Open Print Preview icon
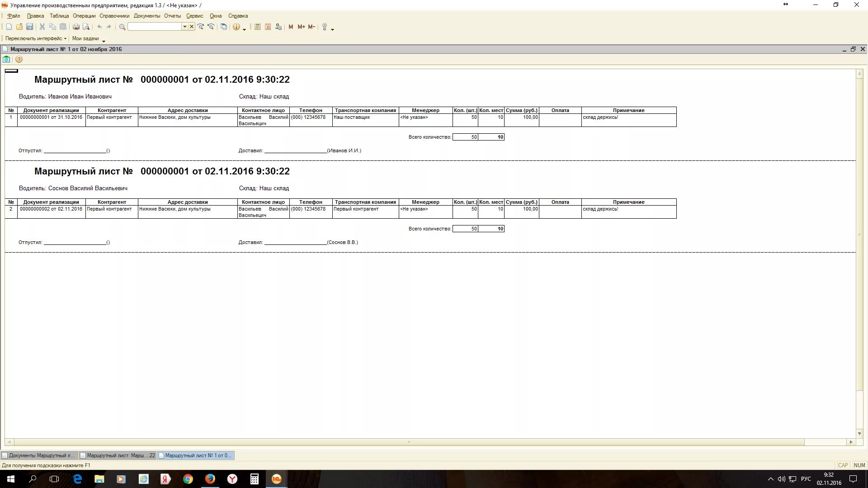Viewport: 868px width, 488px height. coord(86,27)
